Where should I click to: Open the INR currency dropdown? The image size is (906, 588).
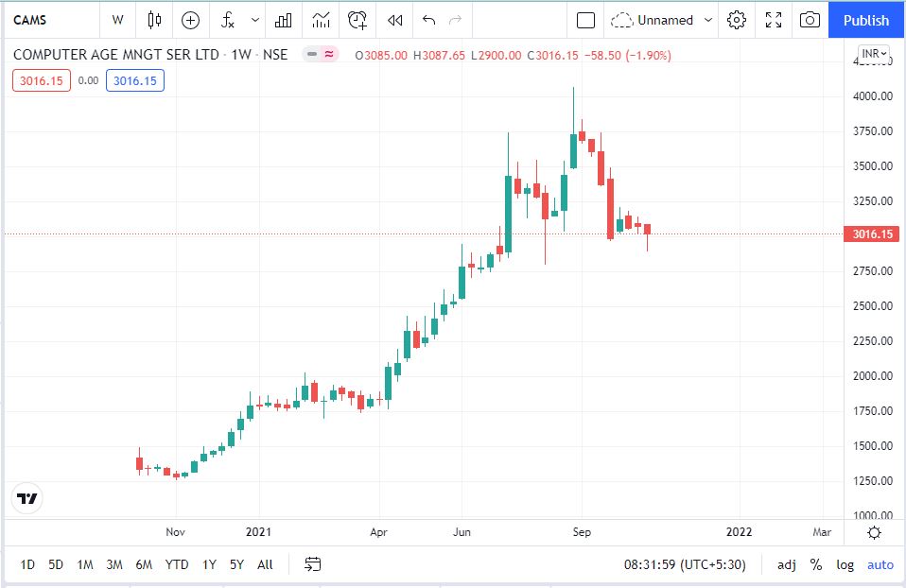(872, 53)
